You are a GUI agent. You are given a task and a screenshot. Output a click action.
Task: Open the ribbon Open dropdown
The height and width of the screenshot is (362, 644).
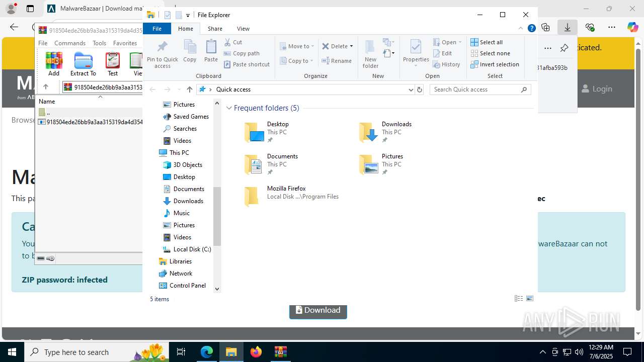pos(447,42)
